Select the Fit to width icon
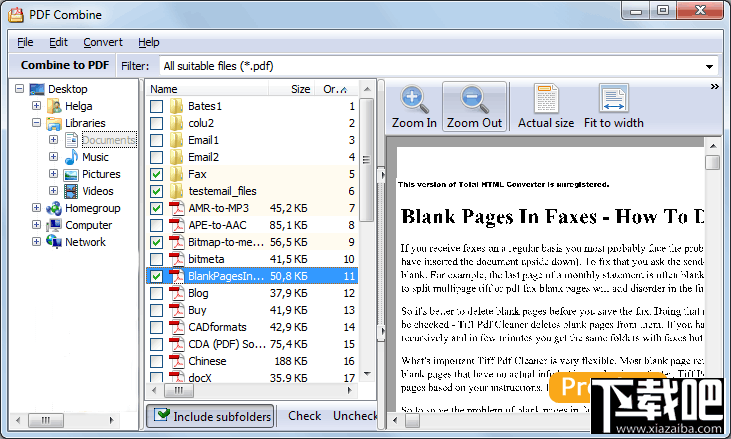 point(614,98)
